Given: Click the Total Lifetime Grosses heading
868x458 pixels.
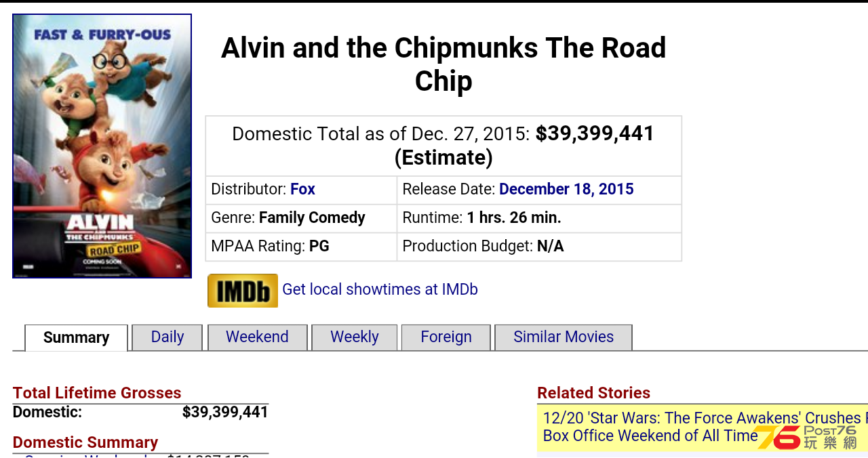Looking at the screenshot, I should point(97,393).
